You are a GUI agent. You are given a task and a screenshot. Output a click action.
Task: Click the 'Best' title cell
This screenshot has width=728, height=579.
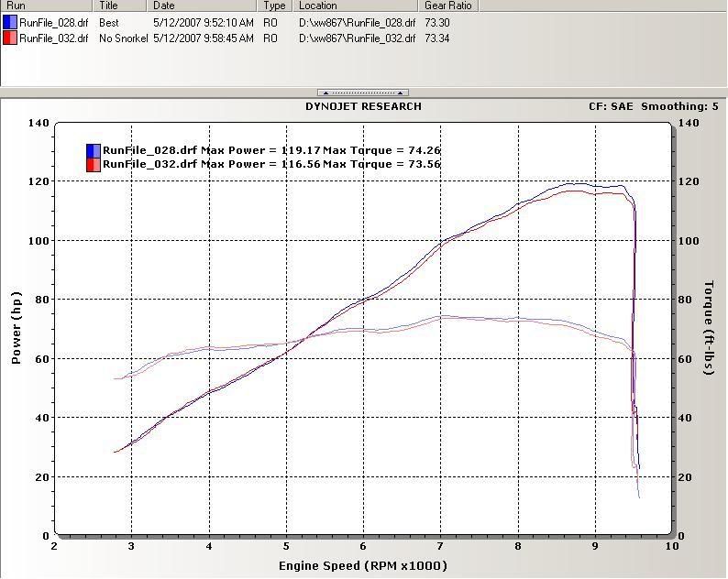(108, 23)
